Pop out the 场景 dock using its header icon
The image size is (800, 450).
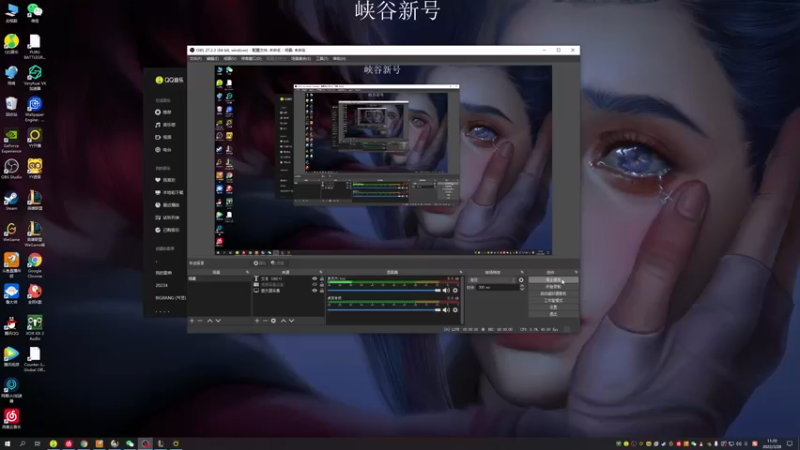pos(247,272)
